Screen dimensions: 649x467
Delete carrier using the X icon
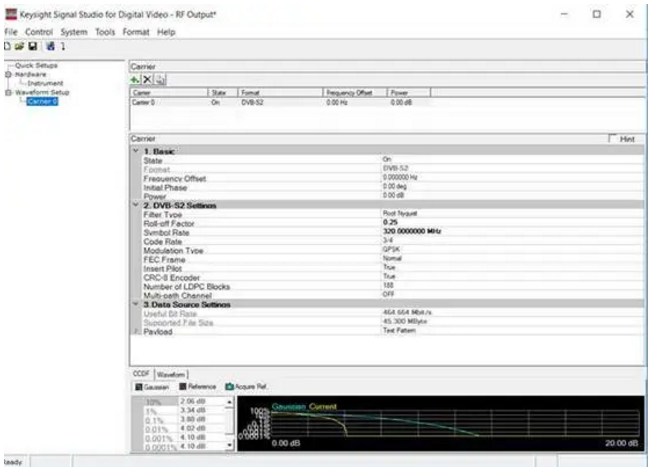click(x=147, y=79)
